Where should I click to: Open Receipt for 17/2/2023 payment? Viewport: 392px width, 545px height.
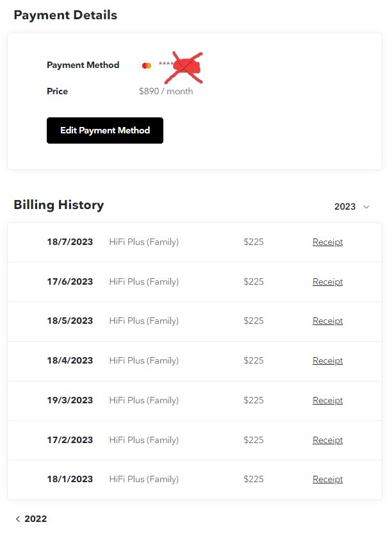click(x=327, y=440)
